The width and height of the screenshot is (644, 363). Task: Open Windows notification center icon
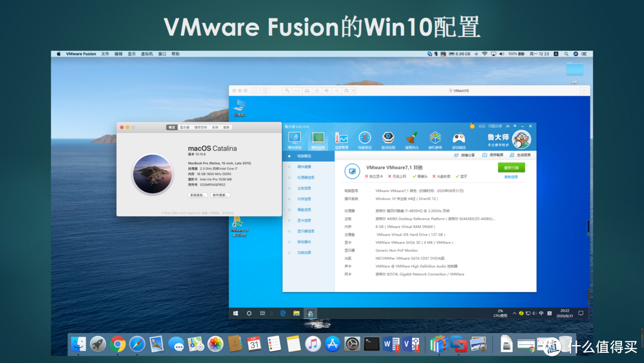click(x=581, y=313)
